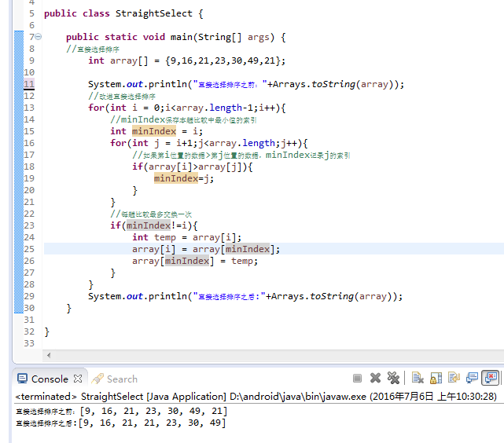Viewport: 504px width, 443px height.
Task: Click the 'if(array[i]>array[j]){' condition
Action: click(x=192, y=167)
